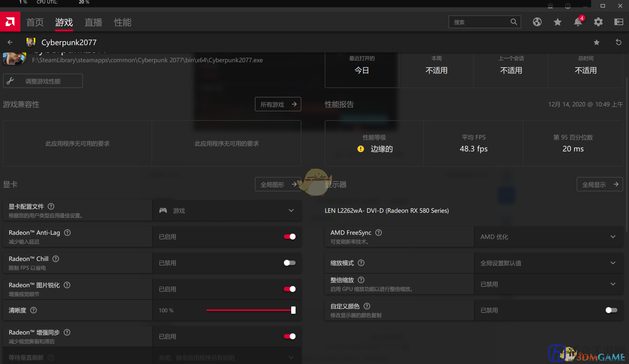Expand 等待垂直刷新 dropdown
Screen dimensions: 629x364
[x=227, y=357]
